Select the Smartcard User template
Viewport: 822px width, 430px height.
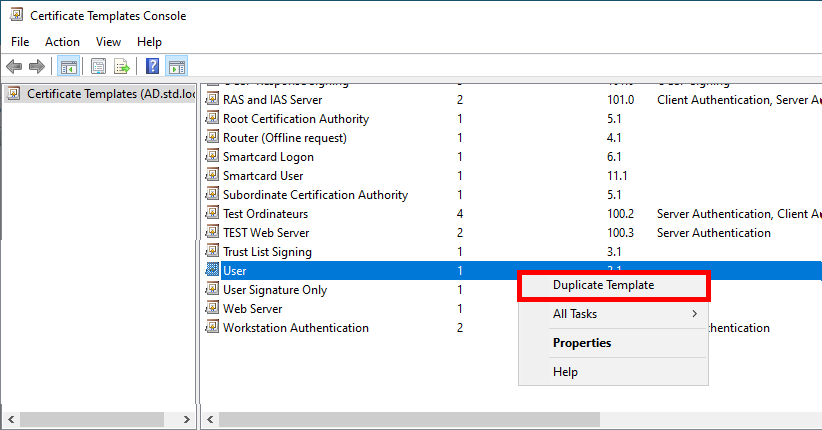coord(263,176)
